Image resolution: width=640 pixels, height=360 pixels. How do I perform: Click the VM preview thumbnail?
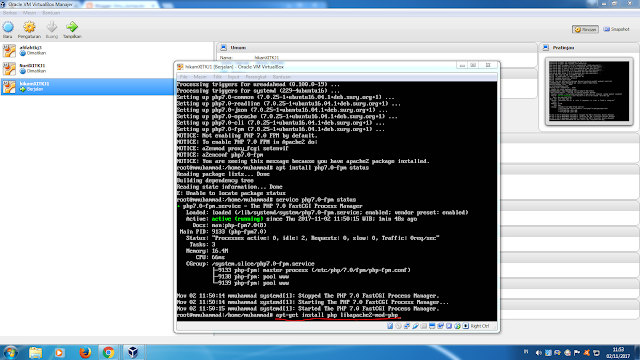(589, 91)
